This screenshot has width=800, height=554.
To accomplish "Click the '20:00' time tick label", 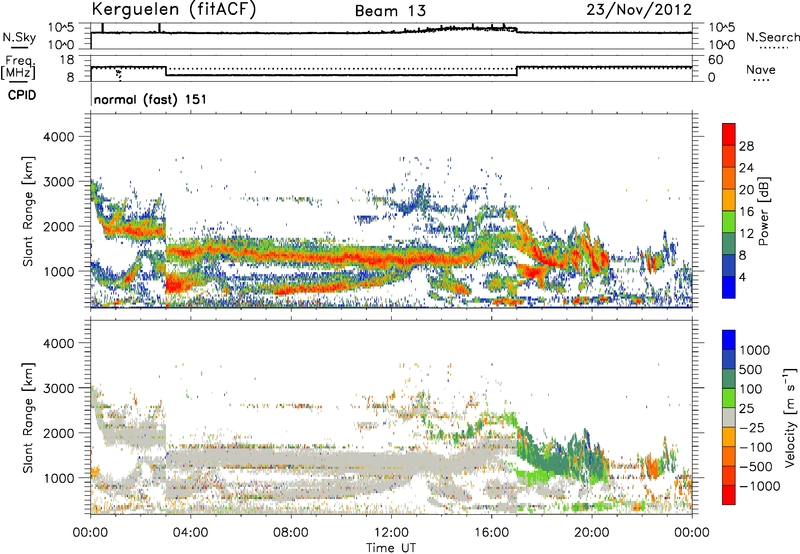I will point(591,533).
